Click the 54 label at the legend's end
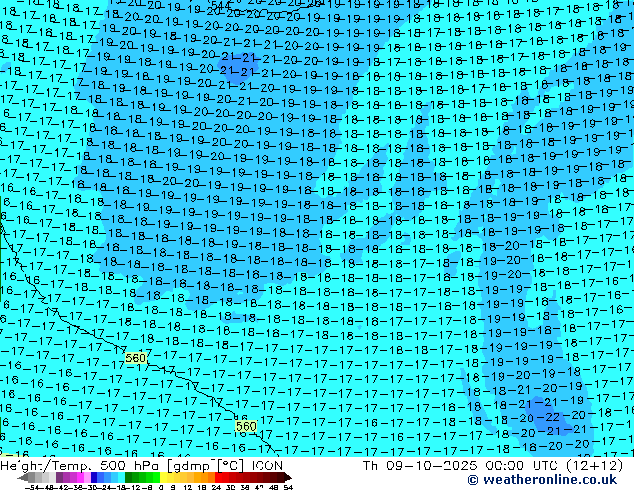634x490 pixels. point(288,487)
